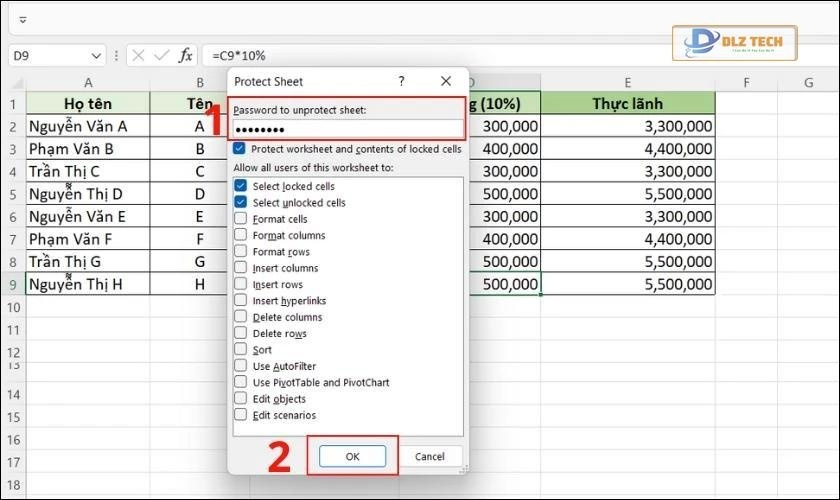The width and height of the screenshot is (840, 500).
Task: Select the column E header
Action: coord(627,83)
